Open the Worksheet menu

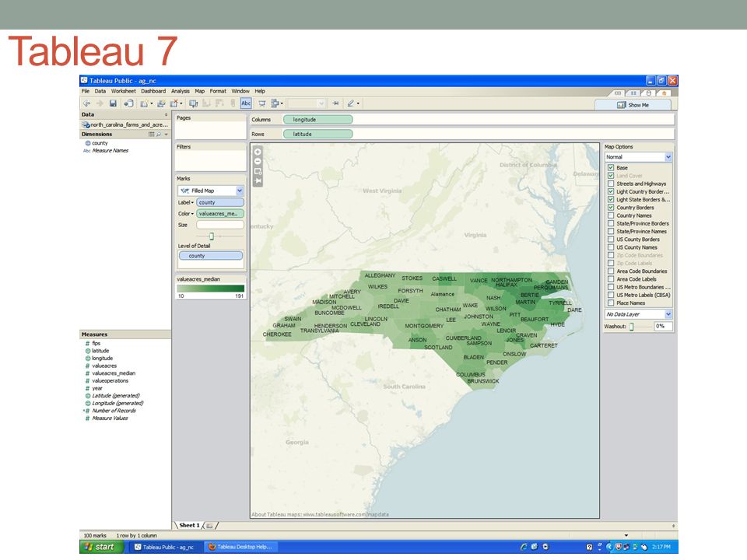[x=124, y=91]
